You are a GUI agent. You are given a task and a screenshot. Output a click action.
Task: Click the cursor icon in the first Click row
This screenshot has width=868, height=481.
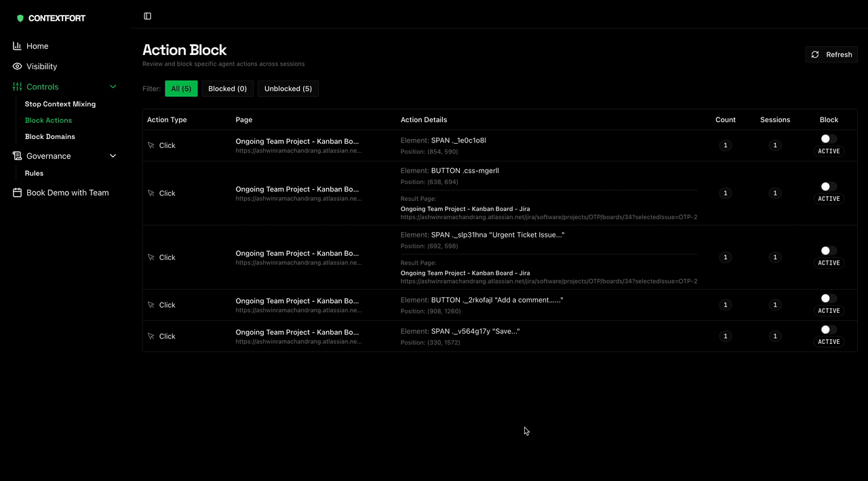click(151, 146)
